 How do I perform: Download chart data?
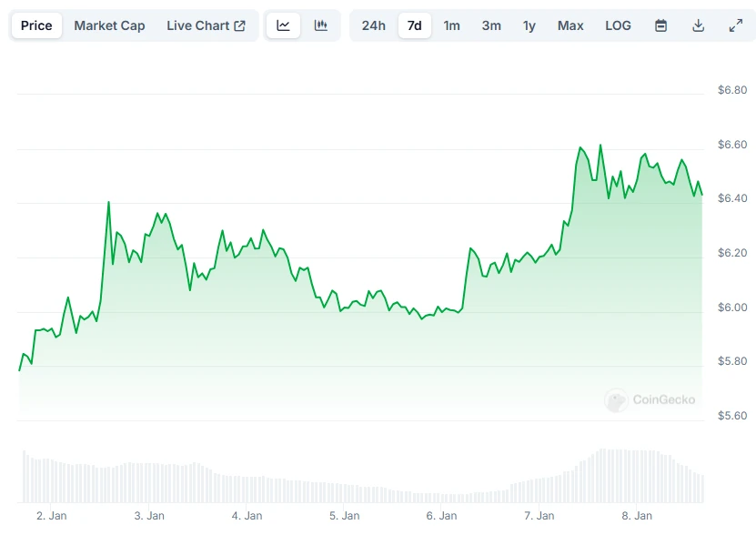pyautogui.click(x=699, y=25)
